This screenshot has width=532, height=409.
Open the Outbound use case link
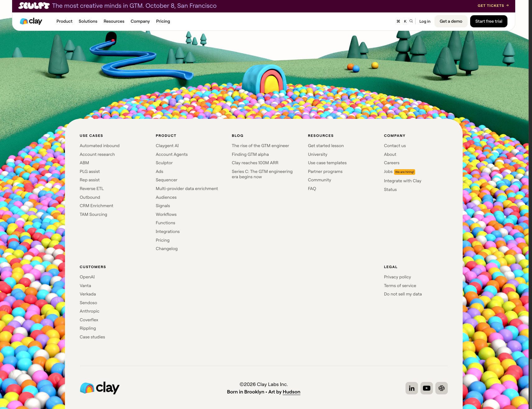90,197
